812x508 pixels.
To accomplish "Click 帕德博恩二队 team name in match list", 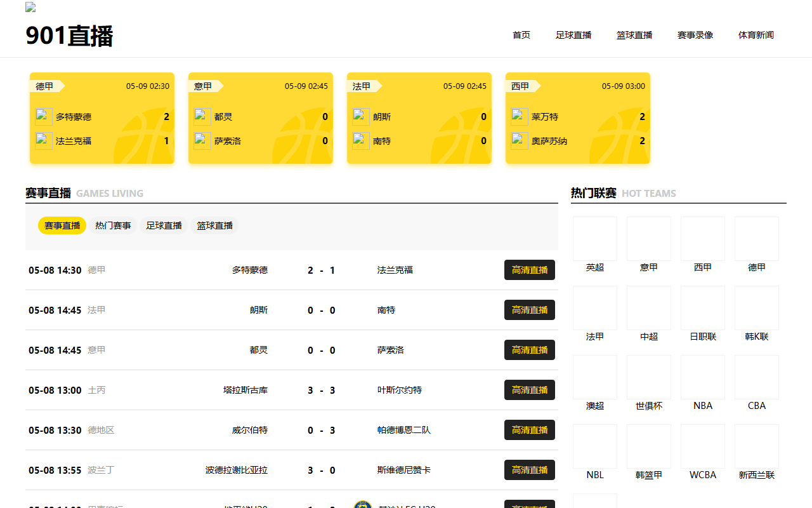I will coord(404,430).
